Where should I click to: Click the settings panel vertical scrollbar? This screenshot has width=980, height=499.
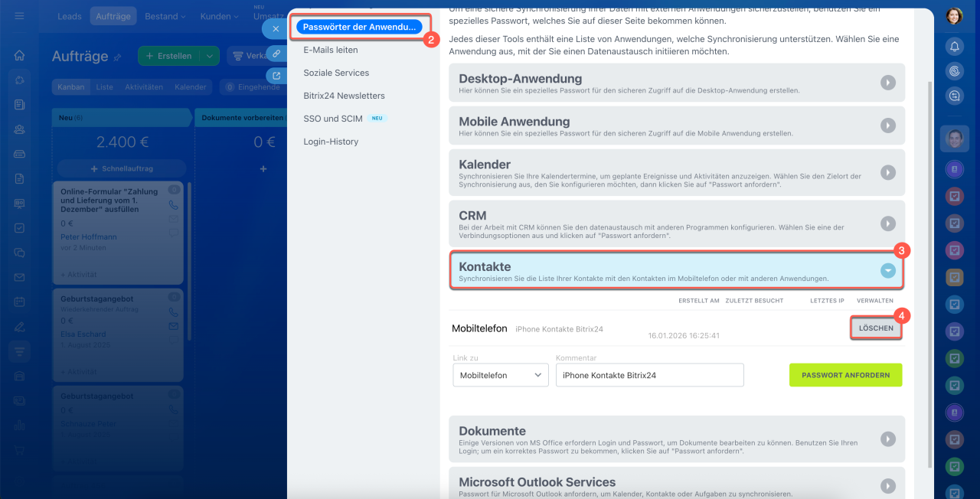point(930,273)
